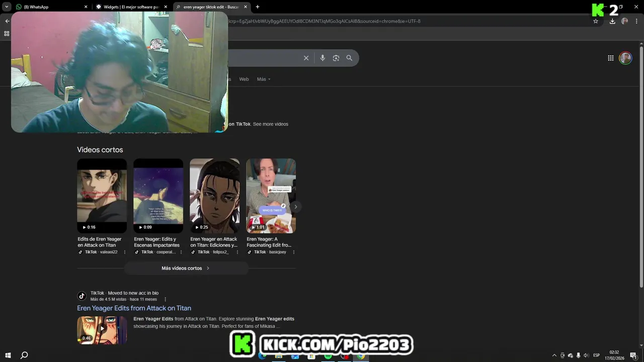Image resolution: width=644 pixels, height=362 pixels.
Task: Select the eren yeager tiktok edit tab
Action: coord(211,7)
